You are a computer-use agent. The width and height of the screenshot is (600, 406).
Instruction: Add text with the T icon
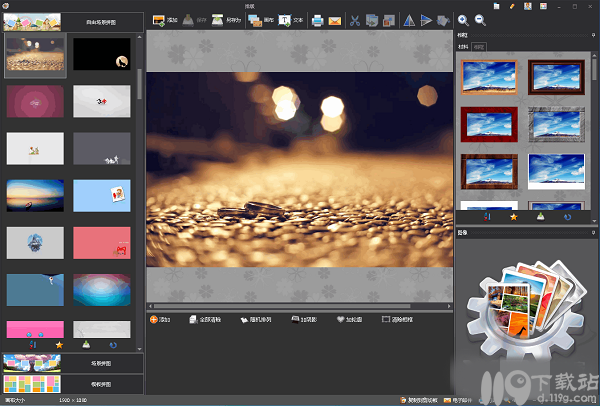point(284,20)
